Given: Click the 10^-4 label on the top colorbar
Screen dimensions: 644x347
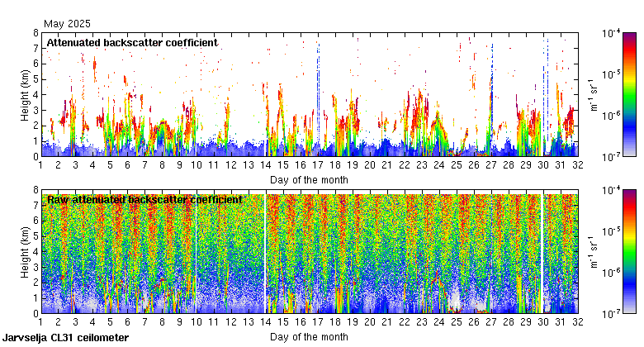Looking at the screenshot, I should point(611,33).
